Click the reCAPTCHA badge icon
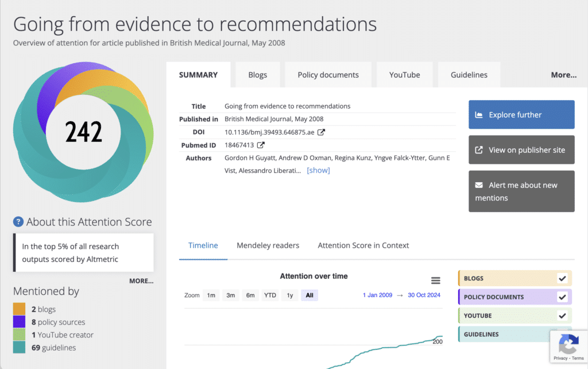 point(568,345)
